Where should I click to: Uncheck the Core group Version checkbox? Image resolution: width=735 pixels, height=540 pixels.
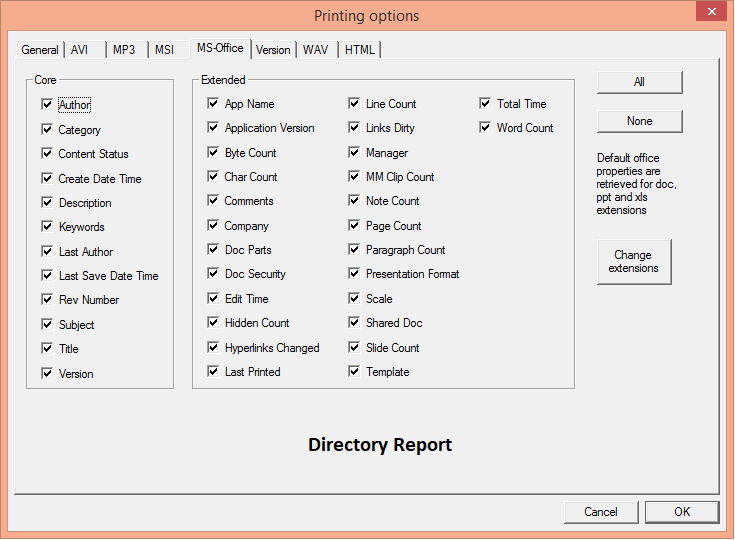coord(47,373)
